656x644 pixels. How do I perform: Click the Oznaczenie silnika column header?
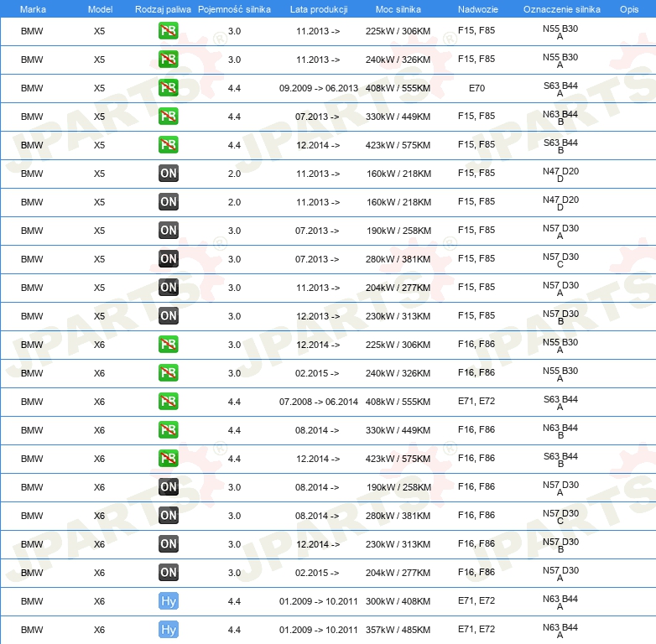[561, 9]
